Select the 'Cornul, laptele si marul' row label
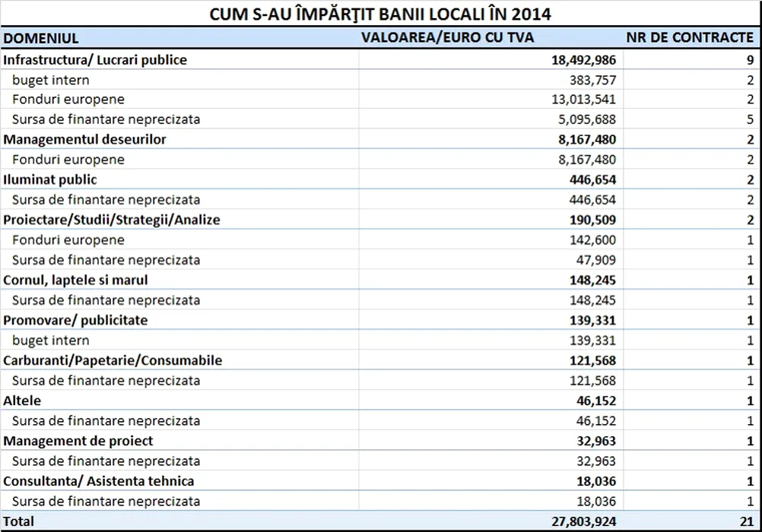This screenshot has height=532, width=762. click(x=75, y=280)
